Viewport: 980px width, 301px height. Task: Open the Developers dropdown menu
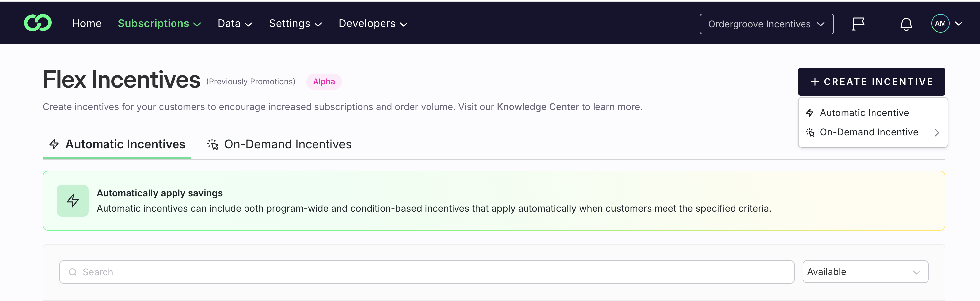pyautogui.click(x=373, y=24)
